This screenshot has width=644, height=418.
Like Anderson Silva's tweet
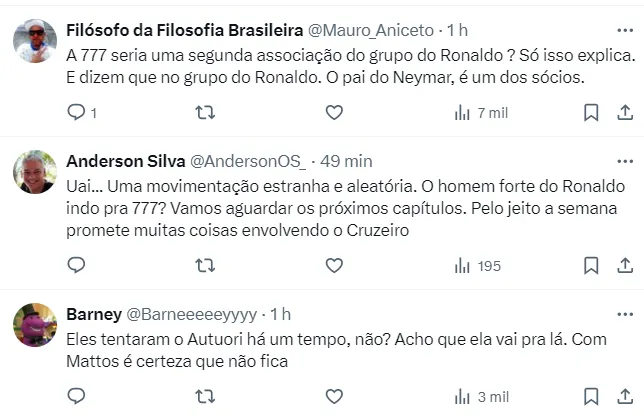334,265
